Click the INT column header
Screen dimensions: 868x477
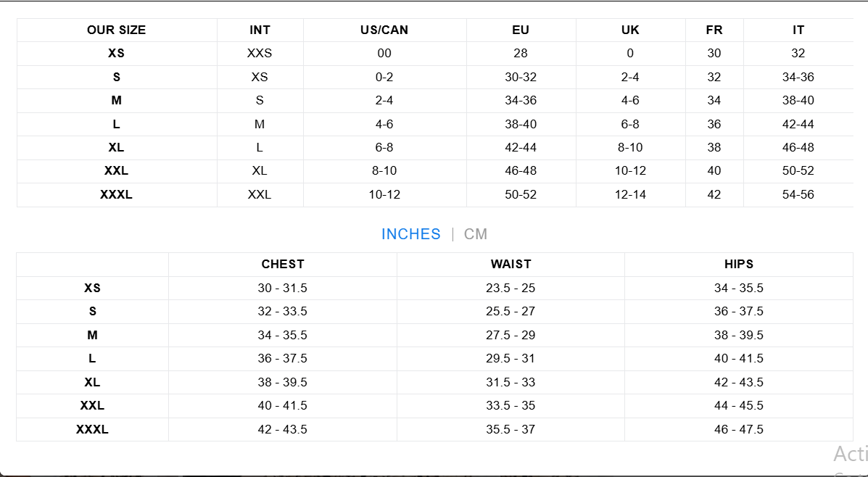click(x=260, y=30)
